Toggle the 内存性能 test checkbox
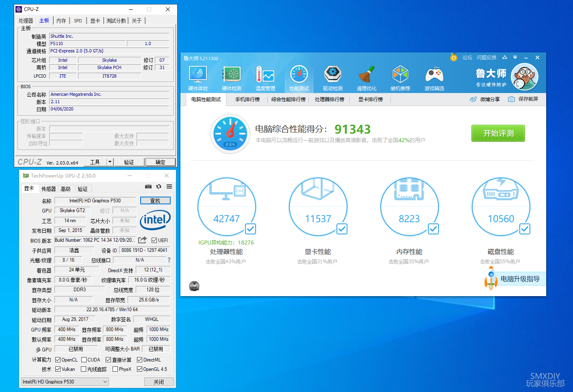 [x=434, y=229]
